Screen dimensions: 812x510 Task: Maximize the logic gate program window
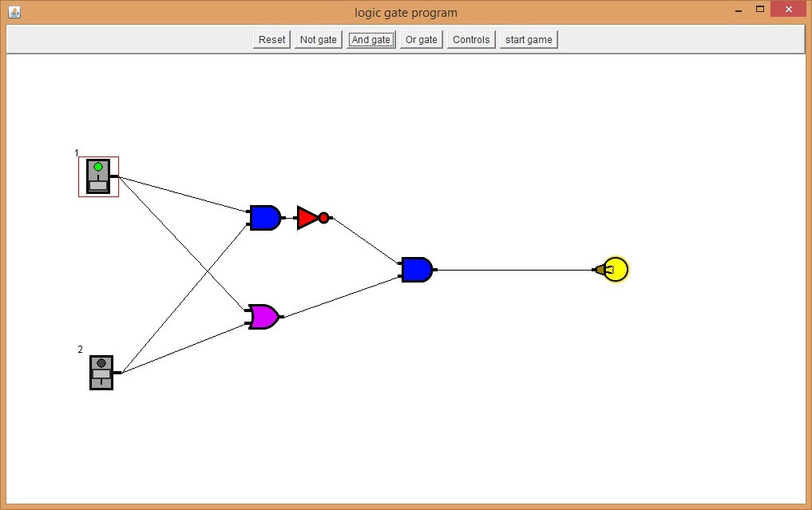(760, 9)
